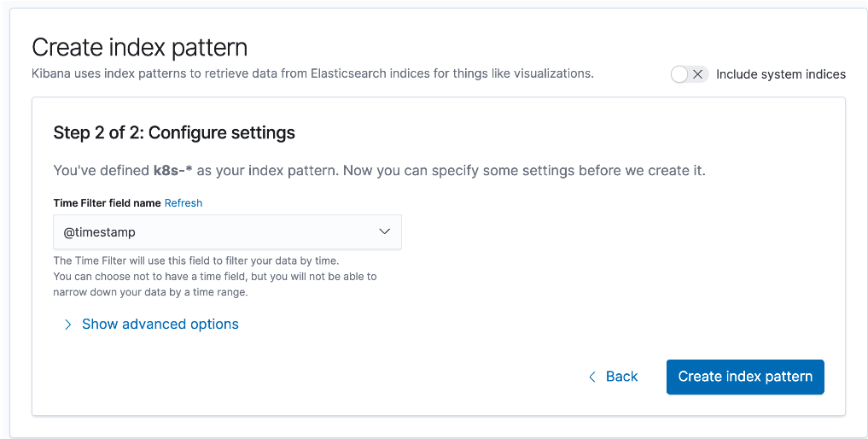Viewport: 868px width, 439px height.
Task: Click the 'Time Filter field name' label
Action: (107, 203)
